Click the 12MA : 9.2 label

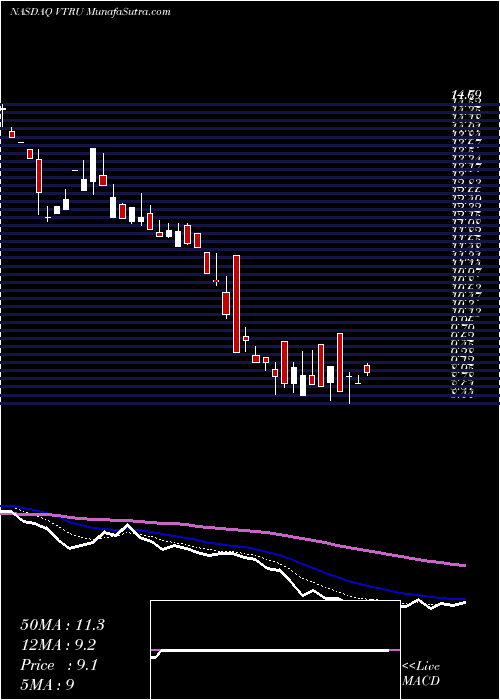pyautogui.click(x=59, y=645)
